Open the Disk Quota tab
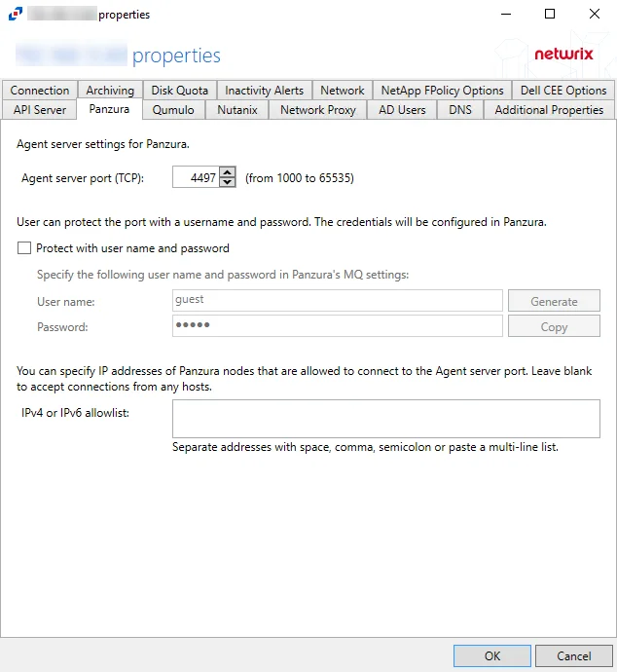 click(179, 91)
